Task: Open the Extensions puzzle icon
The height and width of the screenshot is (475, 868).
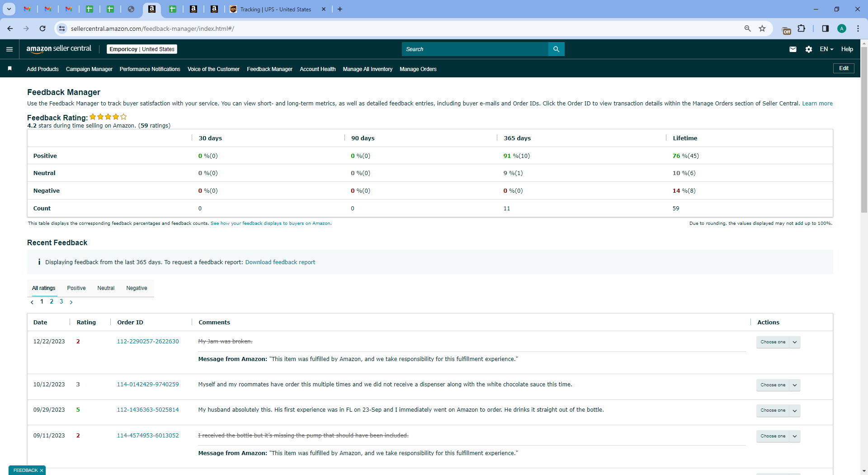Action: coord(801,28)
